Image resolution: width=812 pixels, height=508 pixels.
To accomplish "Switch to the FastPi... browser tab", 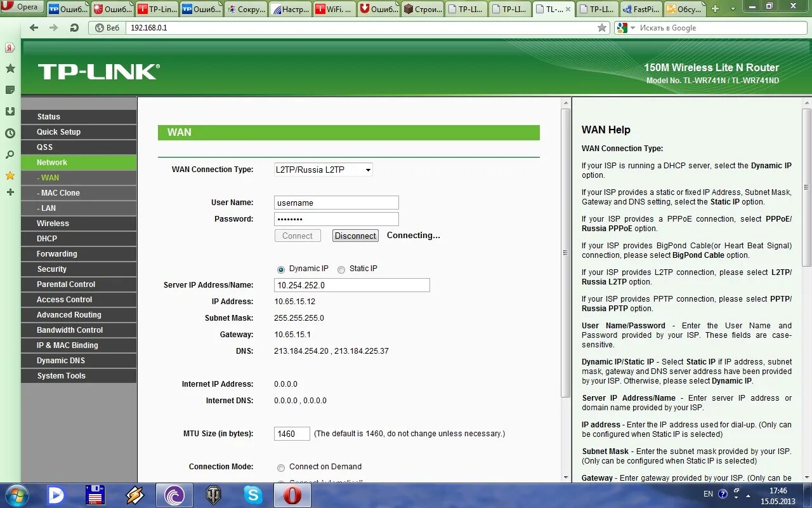I will click(x=640, y=9).
